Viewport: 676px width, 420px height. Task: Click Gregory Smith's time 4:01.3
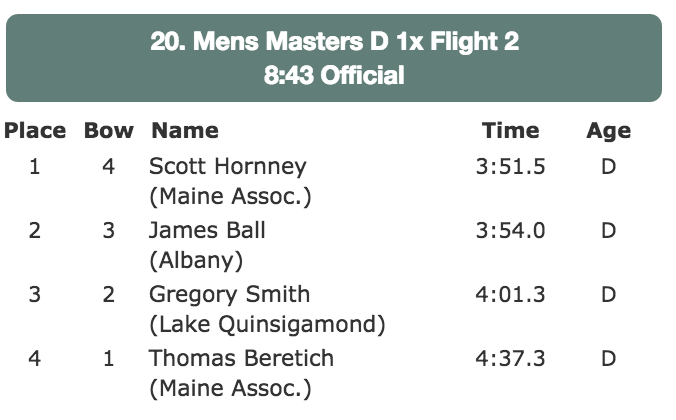[x=510, y=294]
